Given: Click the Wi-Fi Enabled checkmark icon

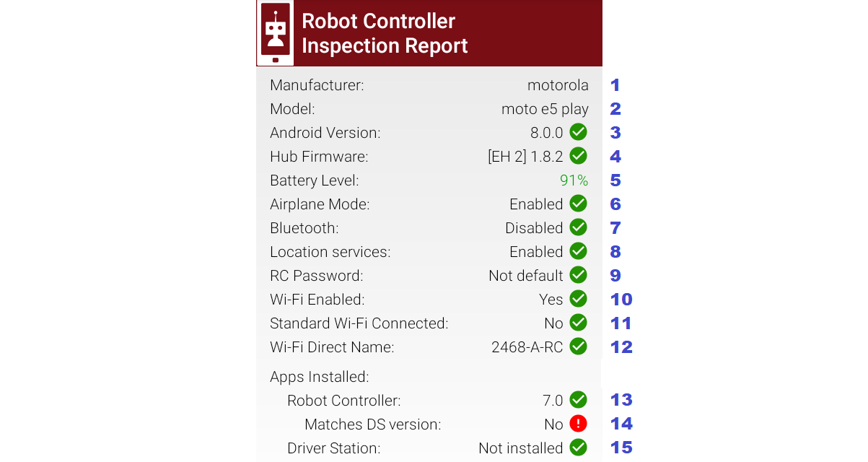Looking at the screenshot, I should [578, 299].
